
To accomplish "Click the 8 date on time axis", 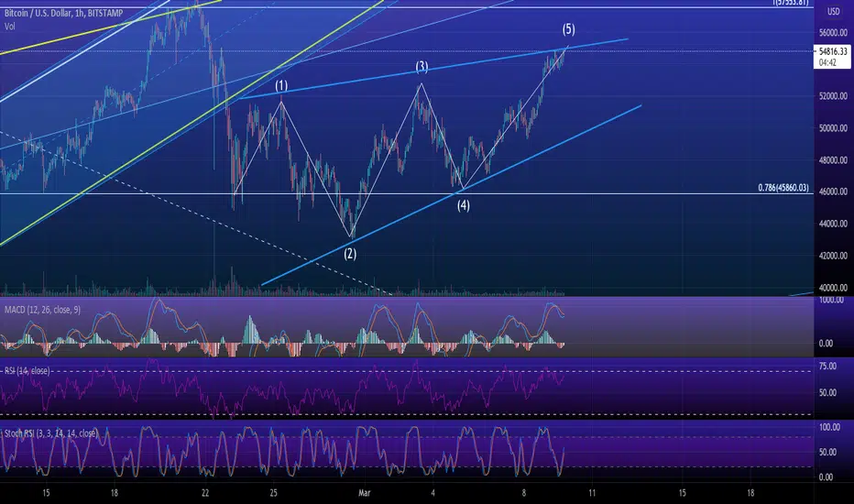I will pos(524,493).
